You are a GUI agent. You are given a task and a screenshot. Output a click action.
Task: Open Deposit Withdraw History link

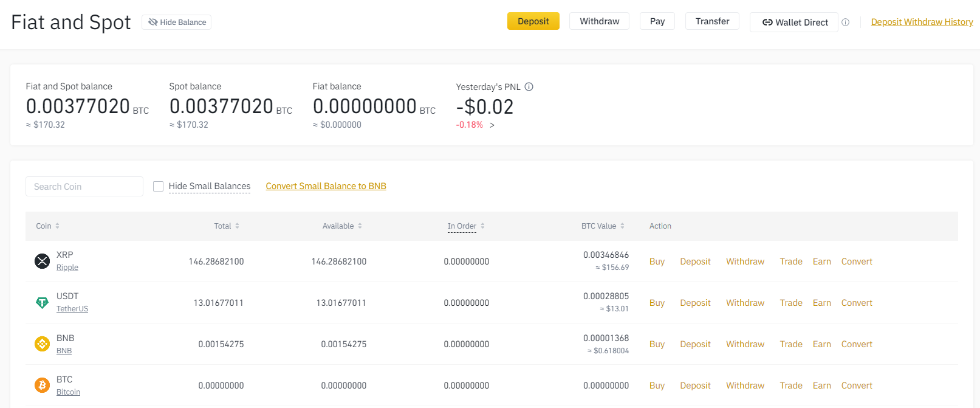[x=922, y=22]
